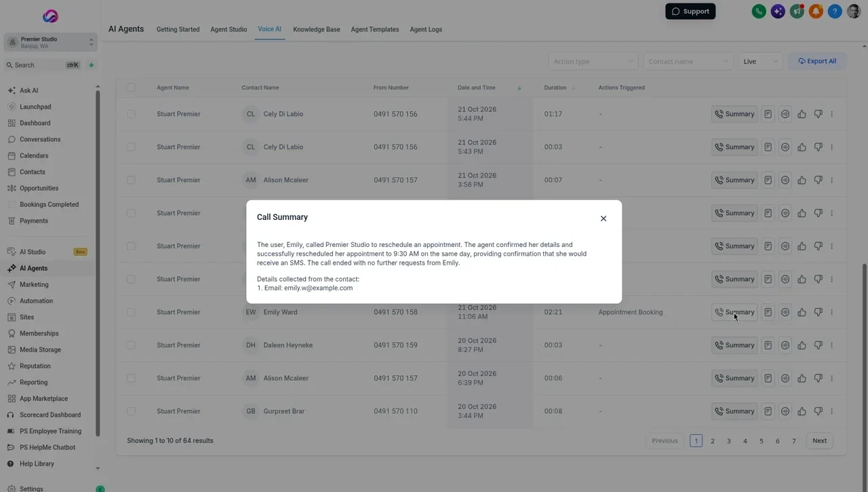Click the sidebar Search field
This screenshot has width=868, height=492.
pos(43,65)
